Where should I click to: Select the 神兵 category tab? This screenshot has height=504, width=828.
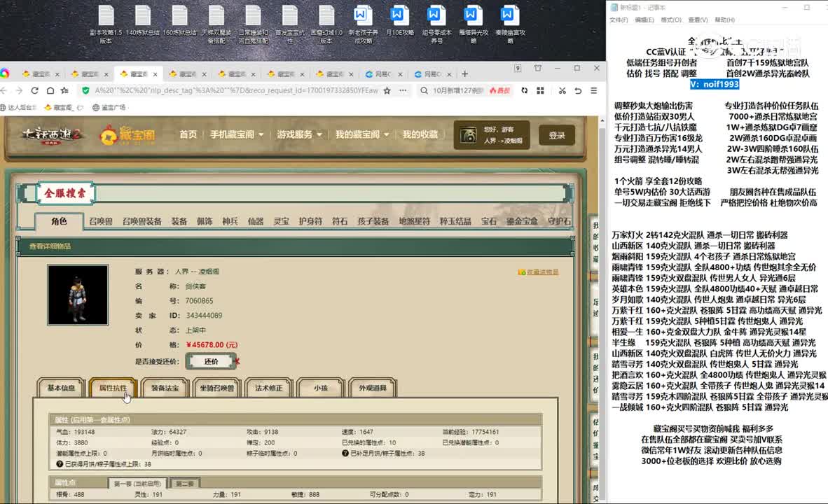pyautogui.click(x=230, y=221)
